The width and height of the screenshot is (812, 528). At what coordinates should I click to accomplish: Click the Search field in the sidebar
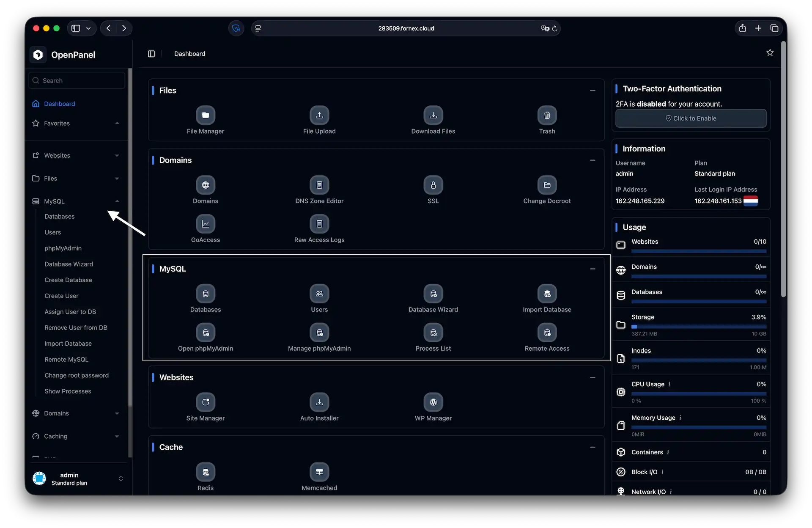click(x=77, y=80)
